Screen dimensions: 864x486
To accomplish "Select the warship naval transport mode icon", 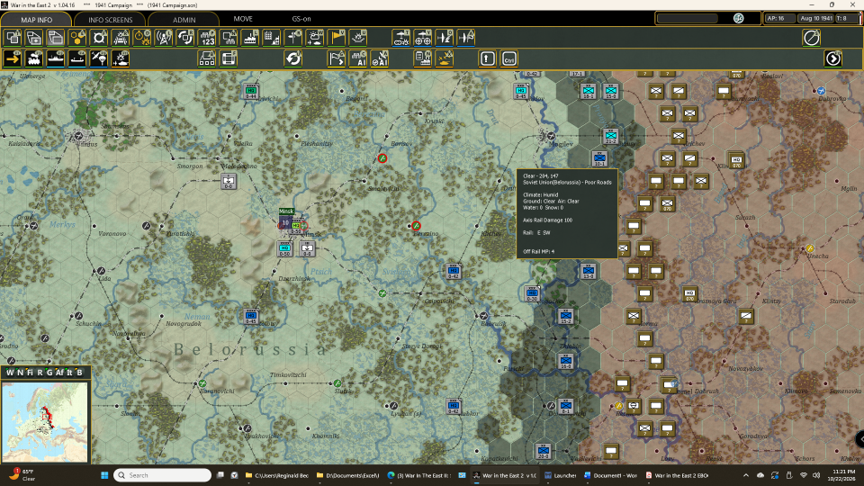I will [x=56, y=58].
